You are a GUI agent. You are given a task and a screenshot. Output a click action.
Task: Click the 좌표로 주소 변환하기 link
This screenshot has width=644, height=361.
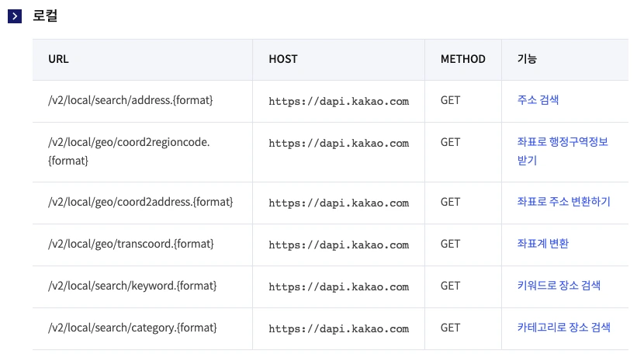coord(563,202)
